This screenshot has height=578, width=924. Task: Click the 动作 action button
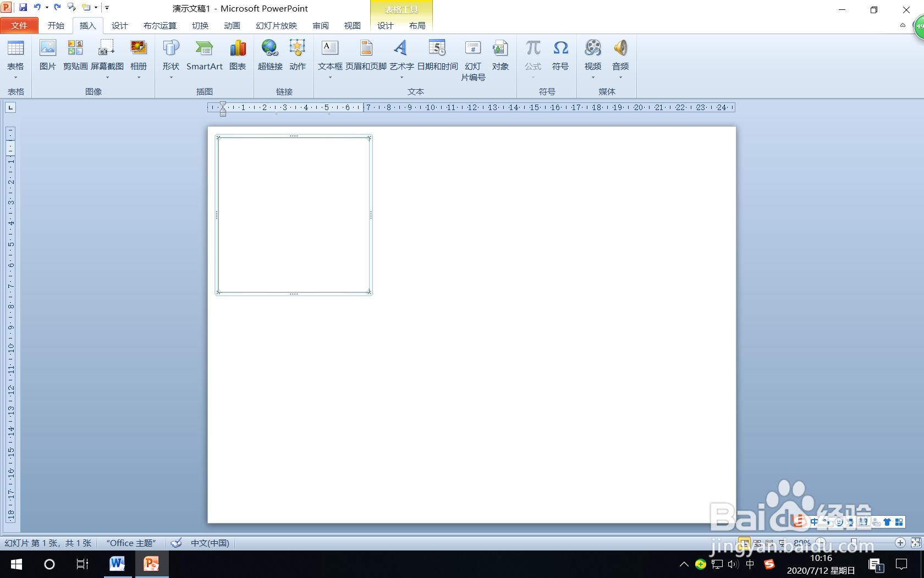pos(298,55)
